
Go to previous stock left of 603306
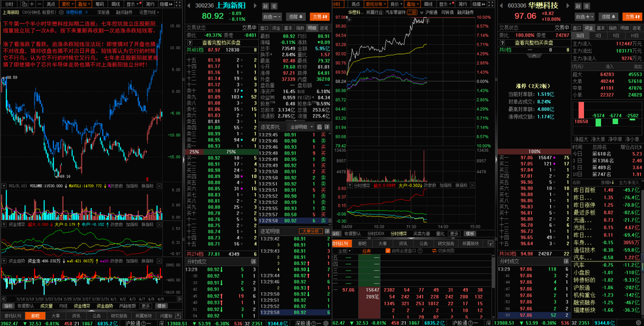pyautogui.click(x=501, y=6)
